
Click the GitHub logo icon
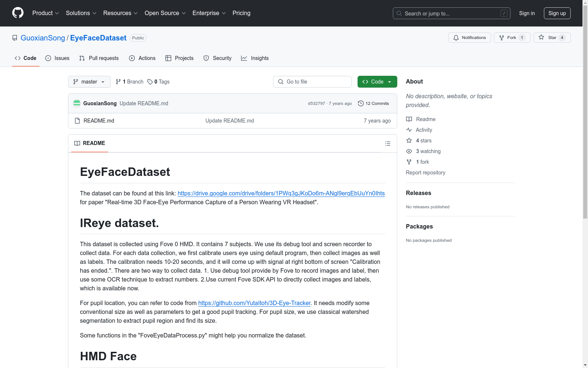tap(18, 13)
